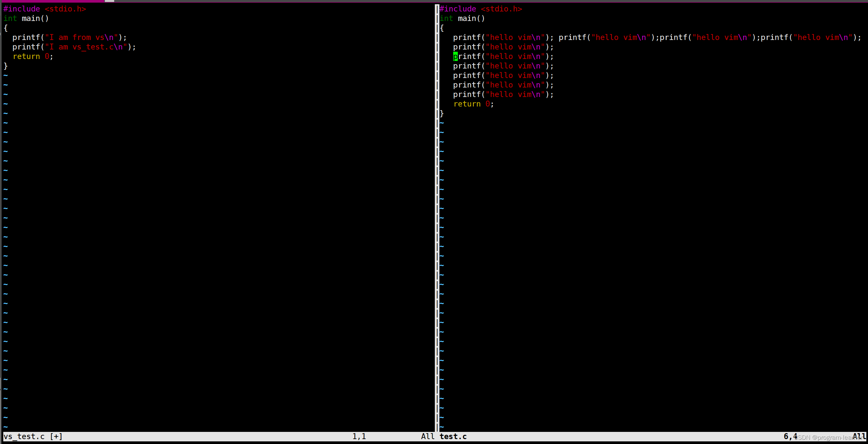The height and width of the screenshot is (444, 868).
Task: Click the vs_test.c filename in status bar
Action: tap(24, 436)
